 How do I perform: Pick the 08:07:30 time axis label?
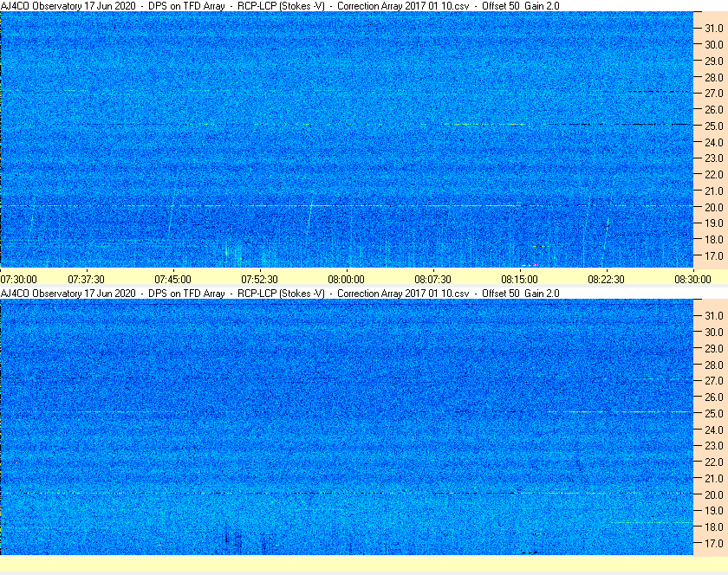432,280
